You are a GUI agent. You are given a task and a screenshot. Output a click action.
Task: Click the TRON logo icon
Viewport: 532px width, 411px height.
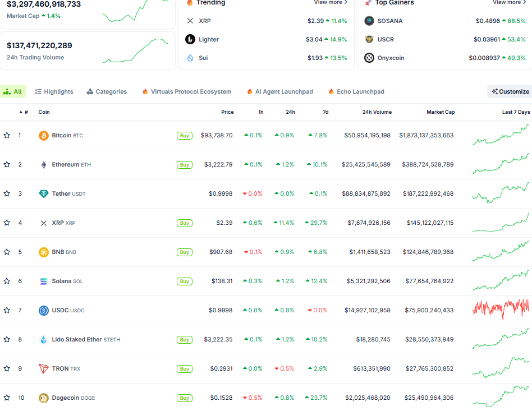(x=44, y=369)
